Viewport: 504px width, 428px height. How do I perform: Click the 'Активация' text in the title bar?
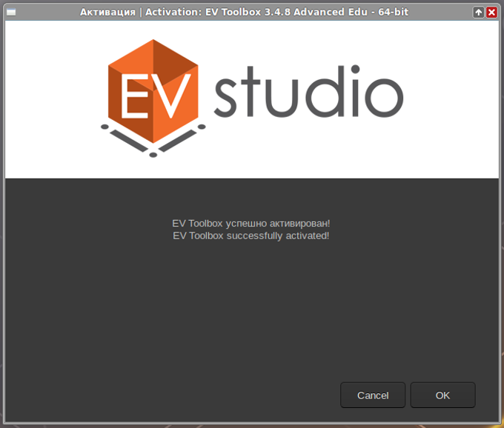point(107,12)
